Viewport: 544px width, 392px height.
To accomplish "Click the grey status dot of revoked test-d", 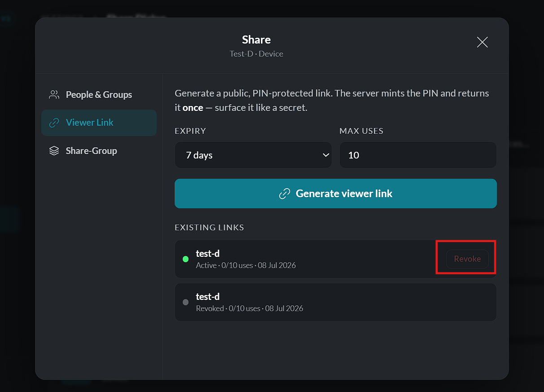I will pos(186,302).
